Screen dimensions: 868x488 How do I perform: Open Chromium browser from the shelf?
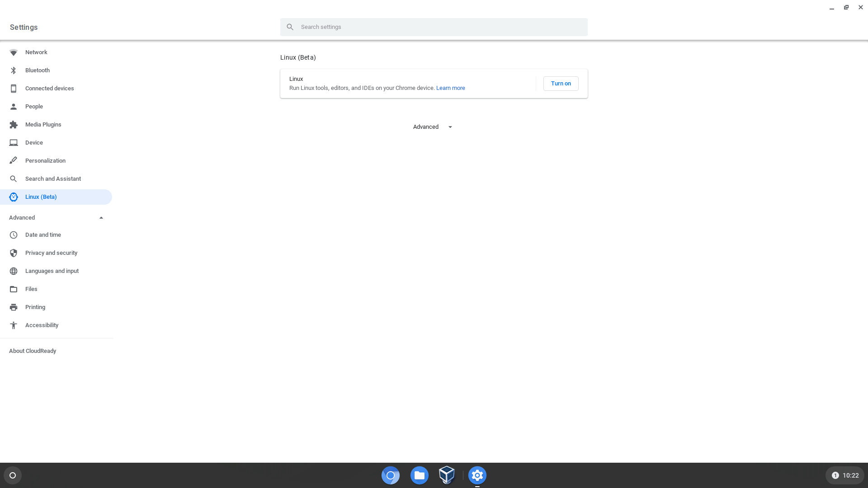391,475
